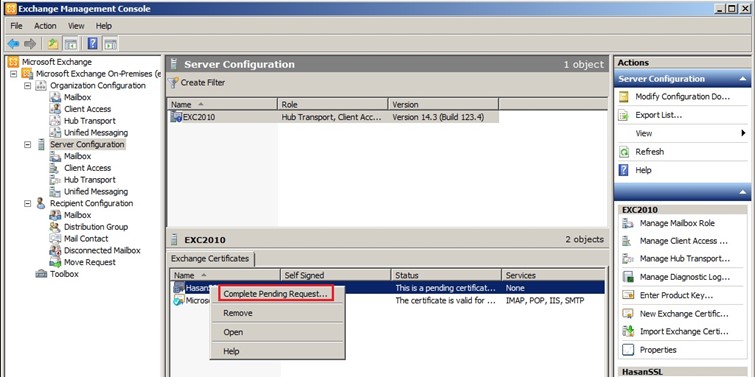The width and height of the screenshot is (755, 377).
Task: Sort certificates by Status column header
Action: pos(446,275)
